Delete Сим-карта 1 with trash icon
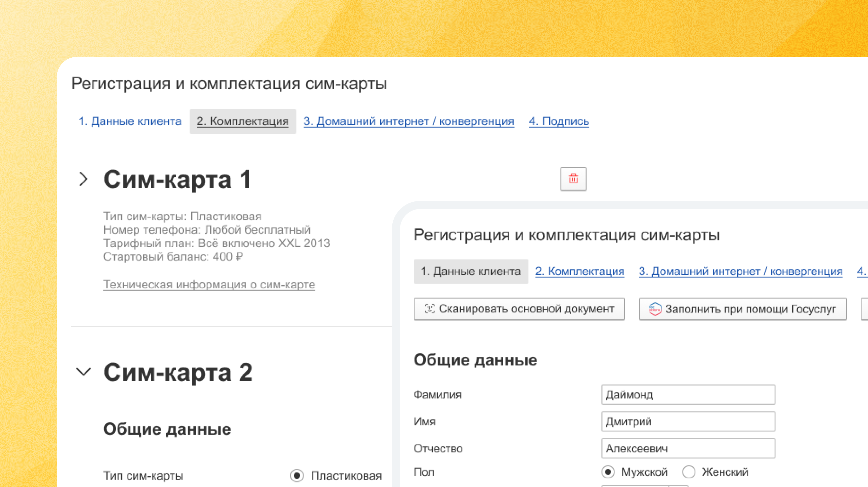The image size is (868, 487). [573, 179]
